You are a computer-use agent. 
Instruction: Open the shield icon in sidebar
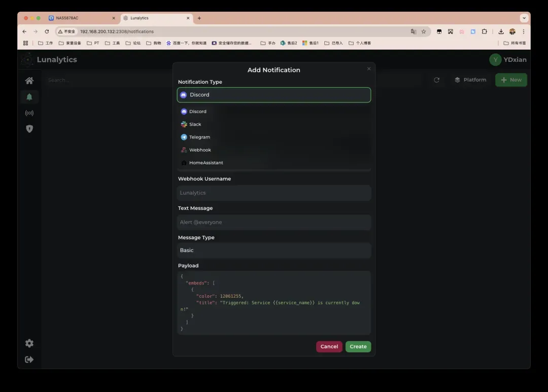[29, 129]
